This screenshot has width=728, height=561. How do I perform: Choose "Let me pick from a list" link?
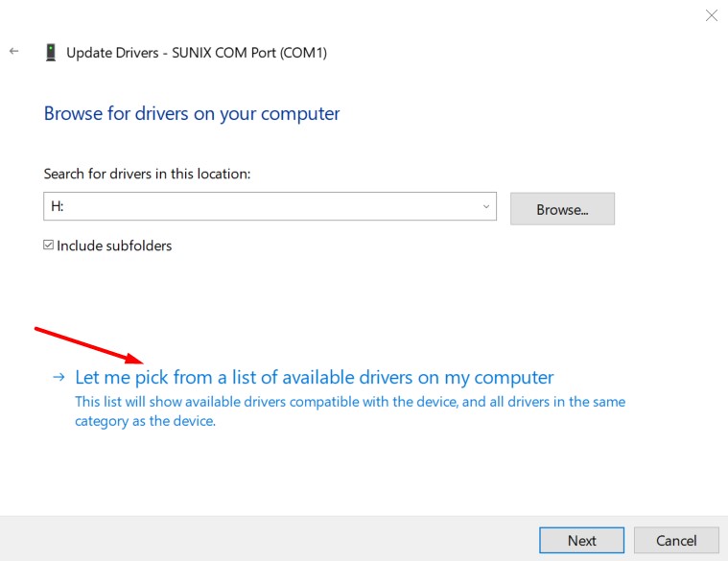tap(315, 377)
